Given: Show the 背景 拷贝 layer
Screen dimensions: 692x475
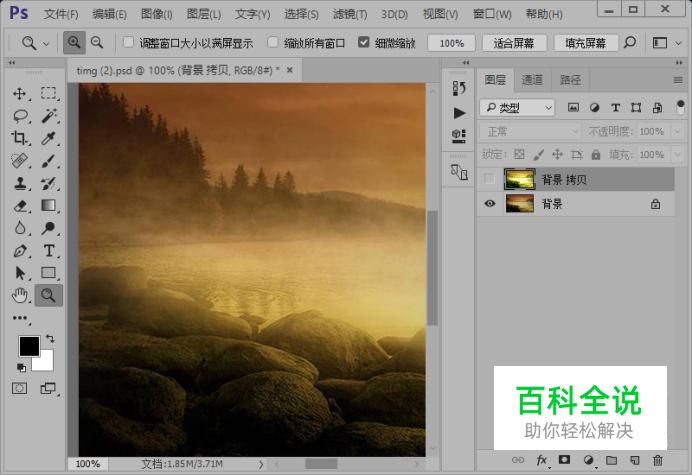Looking at the screenshot, I should pos(489,179).
